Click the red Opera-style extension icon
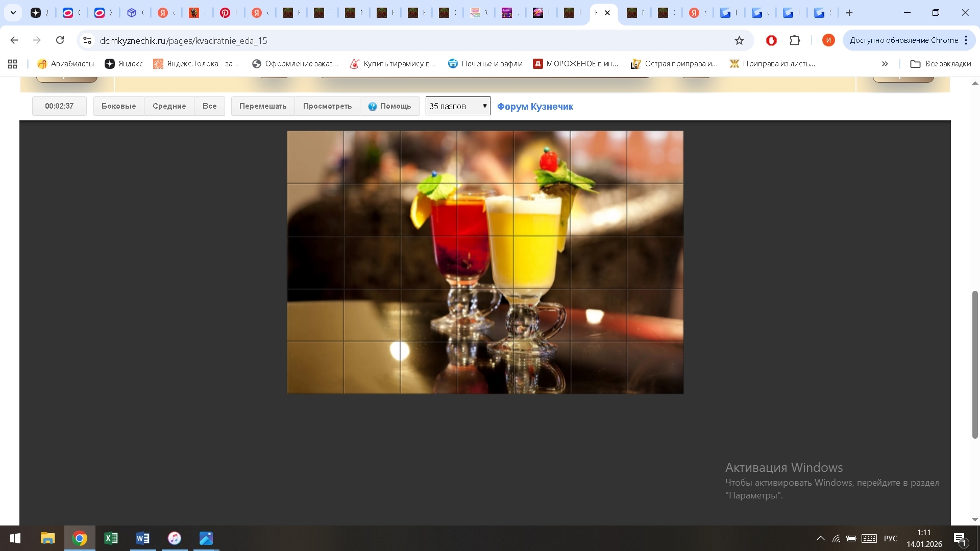Viewport: 980px width, 551px height. 771,40
